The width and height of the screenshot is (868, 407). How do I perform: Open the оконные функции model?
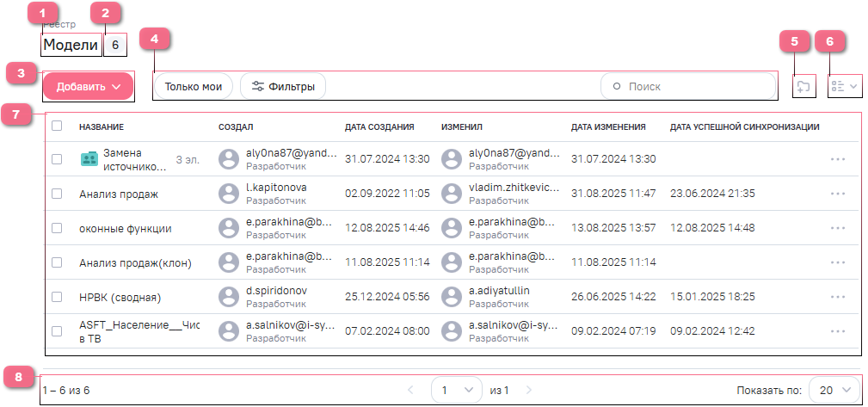[x=125, y=228]
